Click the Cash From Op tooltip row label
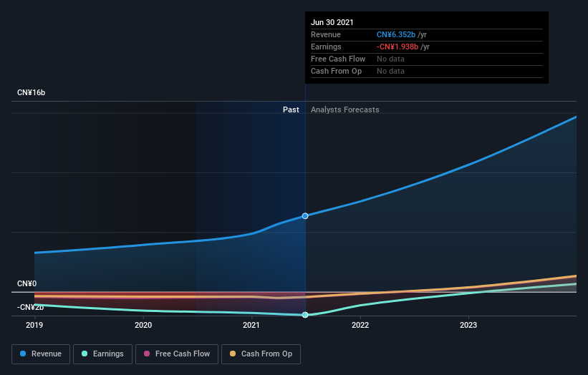This screenshot has height=375, width=588. [x=337, y=71]
